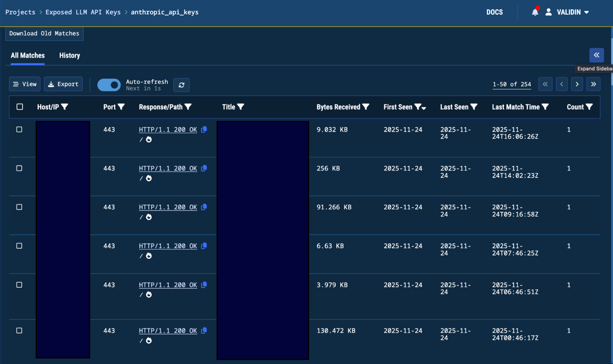Viewport: 613px width, 364px height.
Task: Open the Export options with the download icon
Action: pyautogui.click(x=63, y=84)
